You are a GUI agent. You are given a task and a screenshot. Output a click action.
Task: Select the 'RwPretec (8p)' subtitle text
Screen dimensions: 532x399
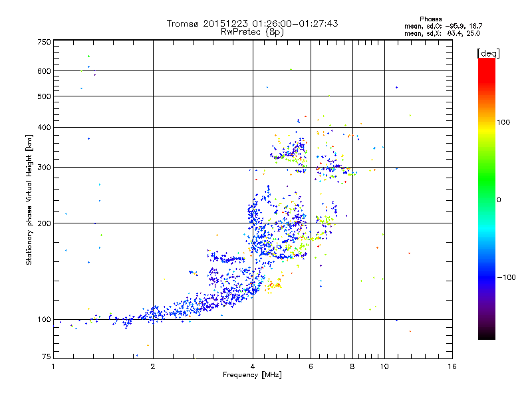pyautogui.click(x=252, y=32)
